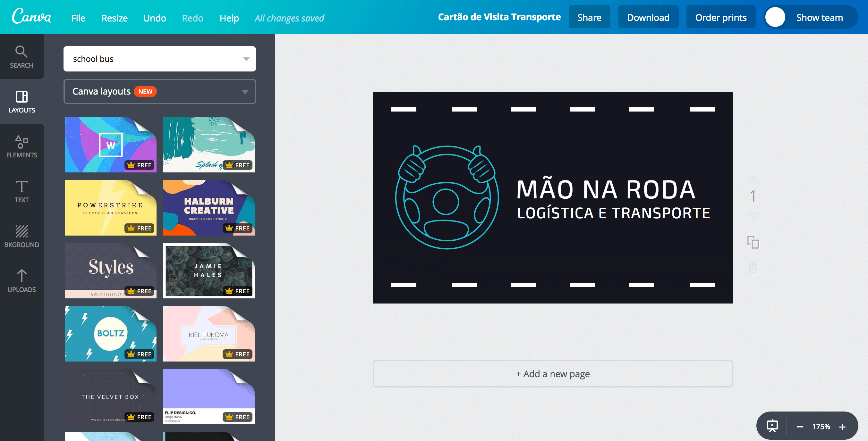Click the 175% zoom level

click(x=821, y=427)
